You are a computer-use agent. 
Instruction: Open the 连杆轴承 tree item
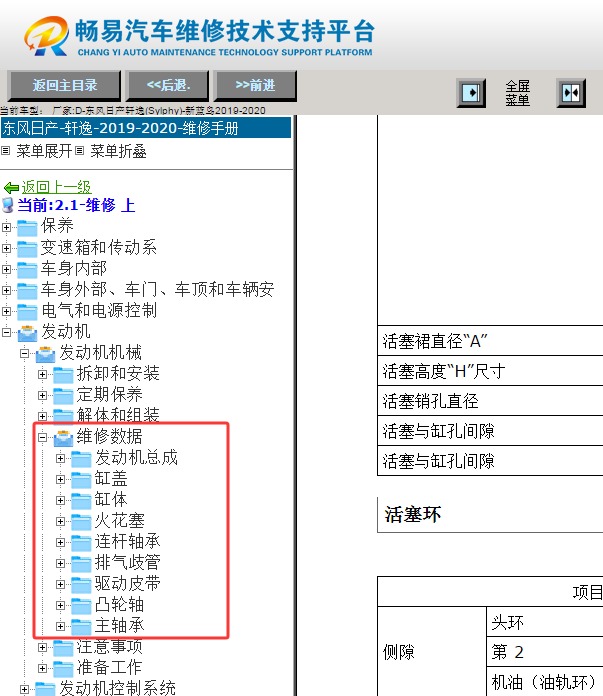tap(127, 542)
